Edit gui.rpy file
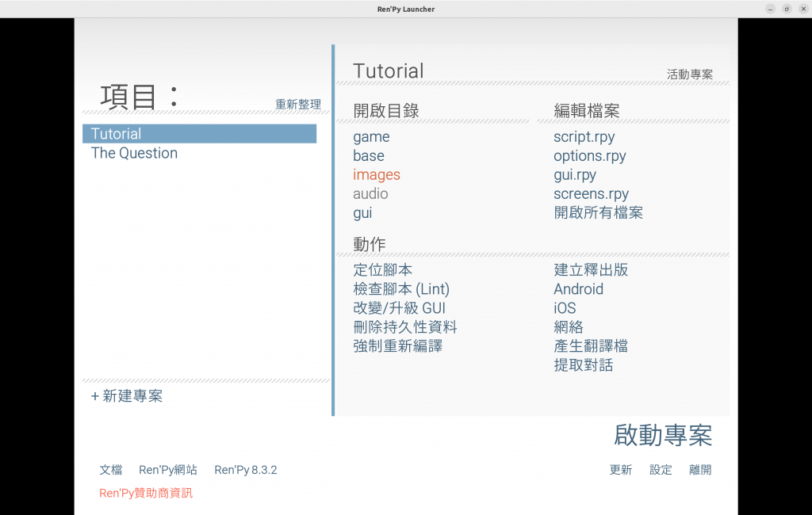The width and height of the screenshot is (812, 515). (x=575, y=175)
